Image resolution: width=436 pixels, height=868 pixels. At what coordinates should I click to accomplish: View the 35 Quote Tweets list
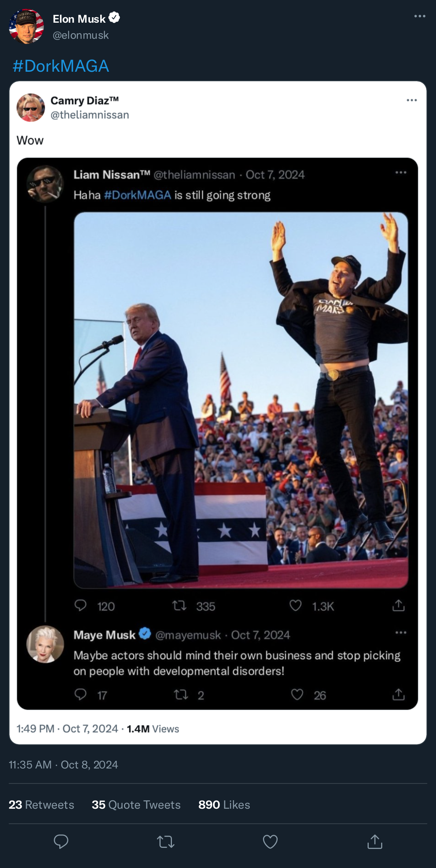pyautogui.click(x=136, y=805)
